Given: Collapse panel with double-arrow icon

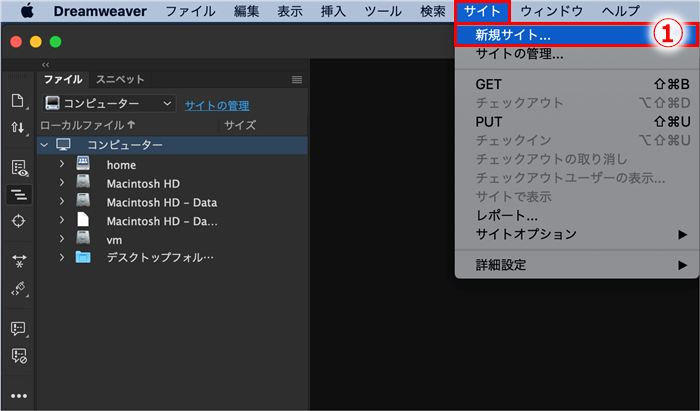Looking at the screenshot, I should click(x=46, y=65).
